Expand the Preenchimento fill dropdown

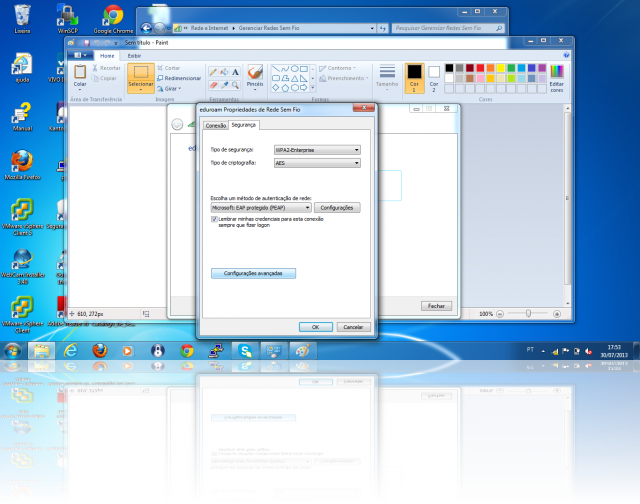pos(367,78)
